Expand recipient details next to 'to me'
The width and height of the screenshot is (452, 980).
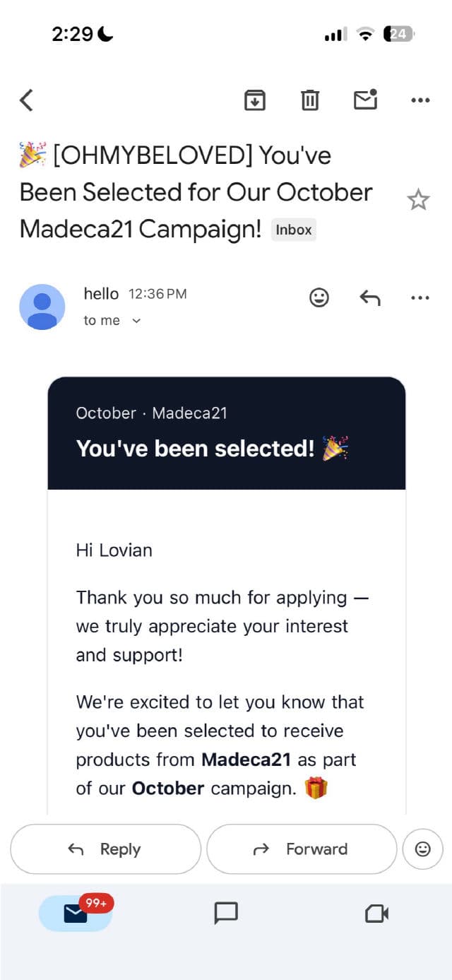coord(137,321)
